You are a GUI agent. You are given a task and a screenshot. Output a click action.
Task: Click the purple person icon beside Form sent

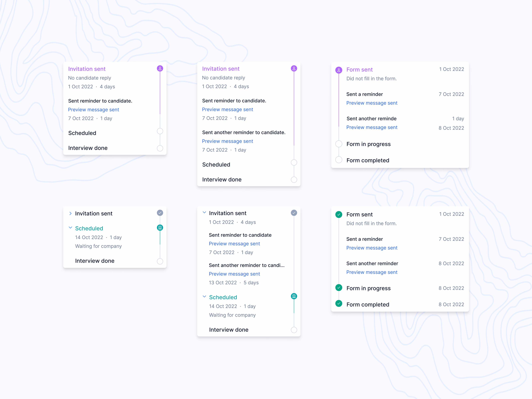[x=339, y=70]
